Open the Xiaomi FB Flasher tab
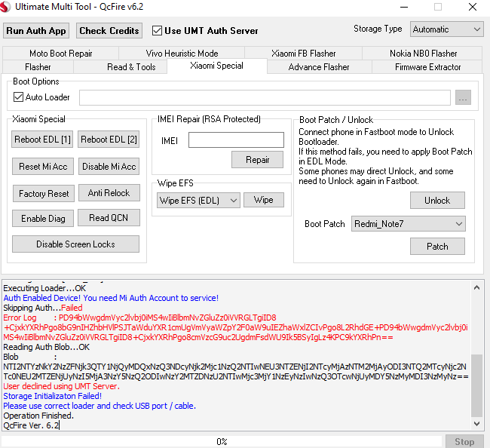The height and width of the screenshot is (448, 490). [304, 53]
